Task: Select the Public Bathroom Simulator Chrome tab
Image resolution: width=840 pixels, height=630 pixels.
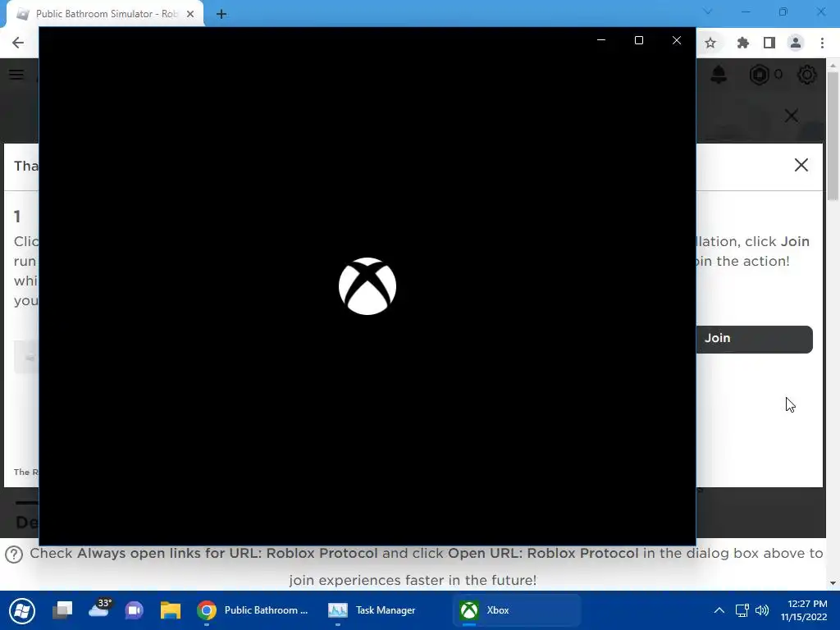Action: click(x=106, y=14)
